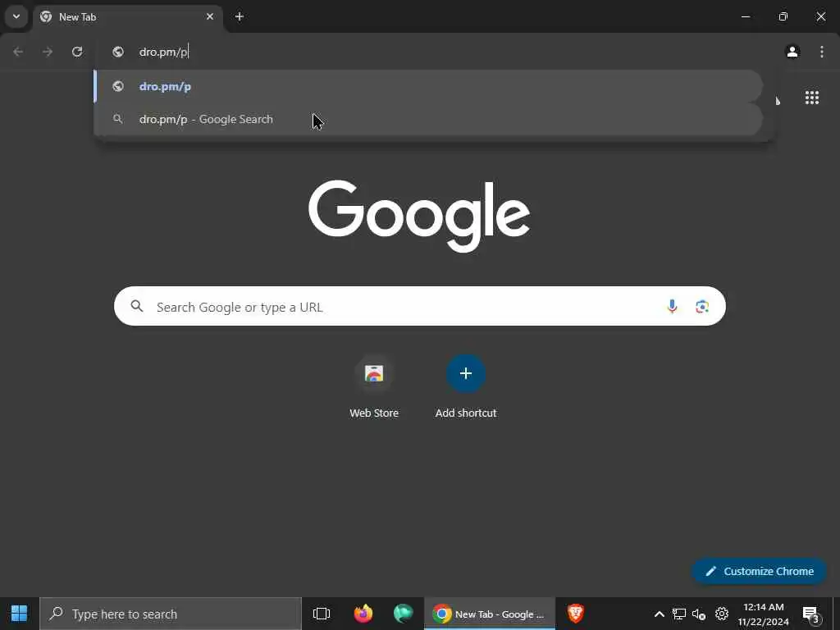Close the Chrome window
Screen dimensions: 840x630
(820, 16)
